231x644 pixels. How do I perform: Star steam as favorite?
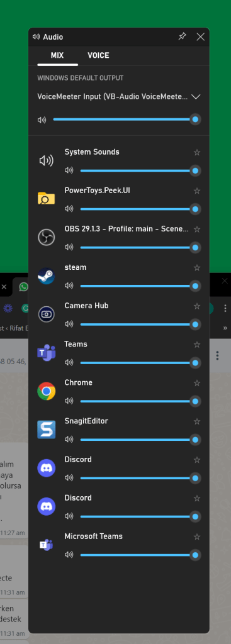[197, 268]
